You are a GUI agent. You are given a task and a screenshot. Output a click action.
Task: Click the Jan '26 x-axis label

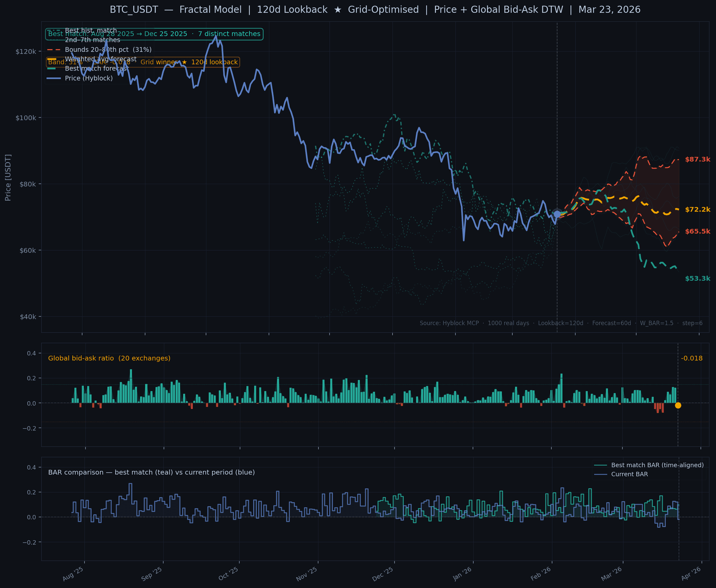coord(462,574)
